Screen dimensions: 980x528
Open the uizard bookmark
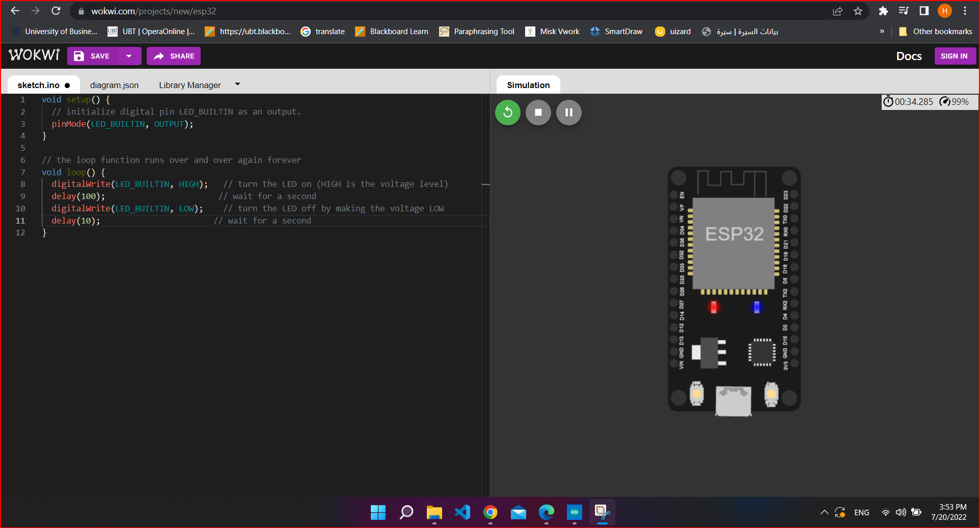click(x=673, y=32)
